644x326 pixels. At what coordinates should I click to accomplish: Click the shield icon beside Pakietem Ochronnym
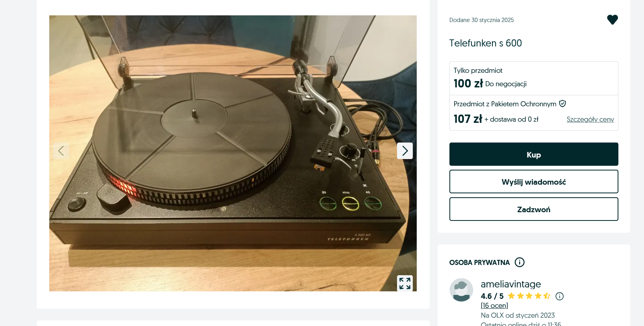pyautogui.click(x=562, y=104)
